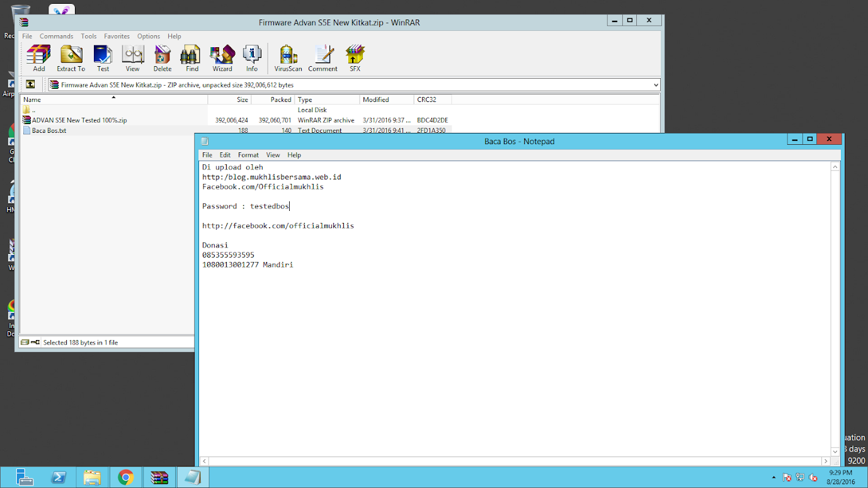
Task: Click the '085355593595' line in Notepad
Action: point(228,255)
